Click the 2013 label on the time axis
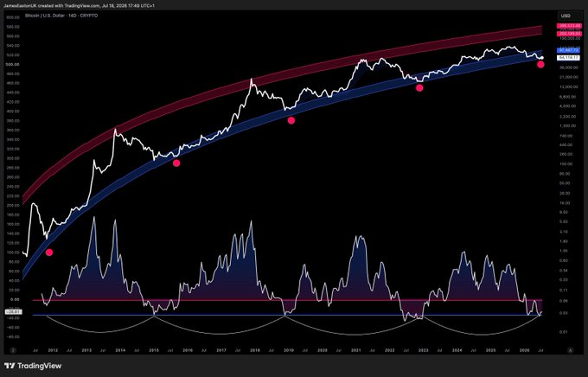 (86, 350)
